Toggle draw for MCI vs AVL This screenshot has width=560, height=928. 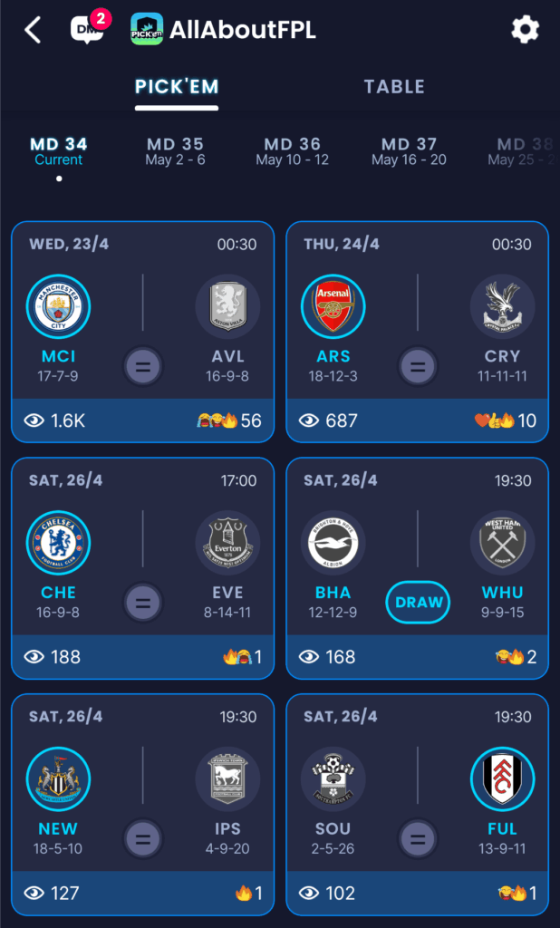tap(143, 366)
